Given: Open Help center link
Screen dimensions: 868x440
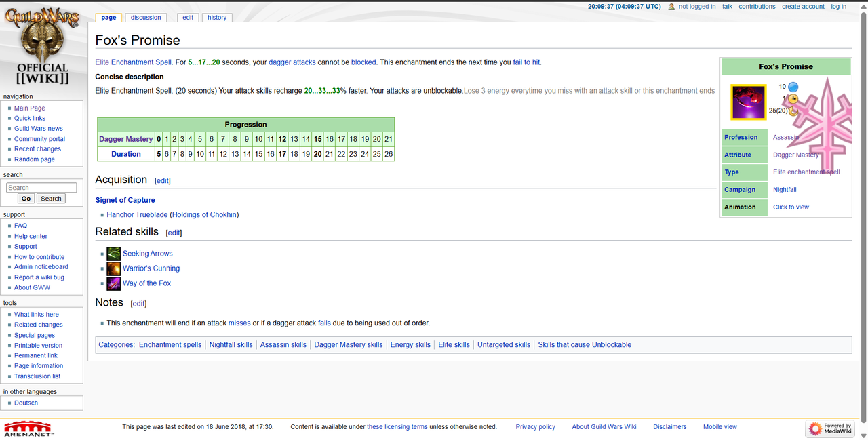Looking at the screenshot, I should click(x=31, y=237).
